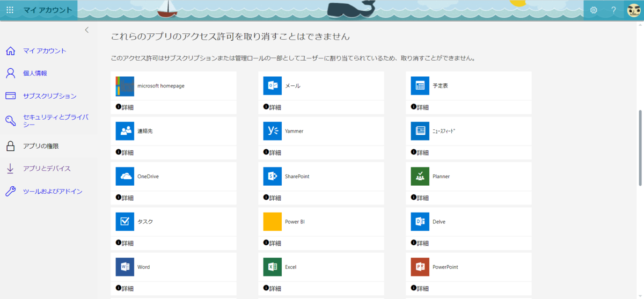Click the Delve app icon
The width and height of the screenshot is (644, 299).
click(x=420, y=222)
